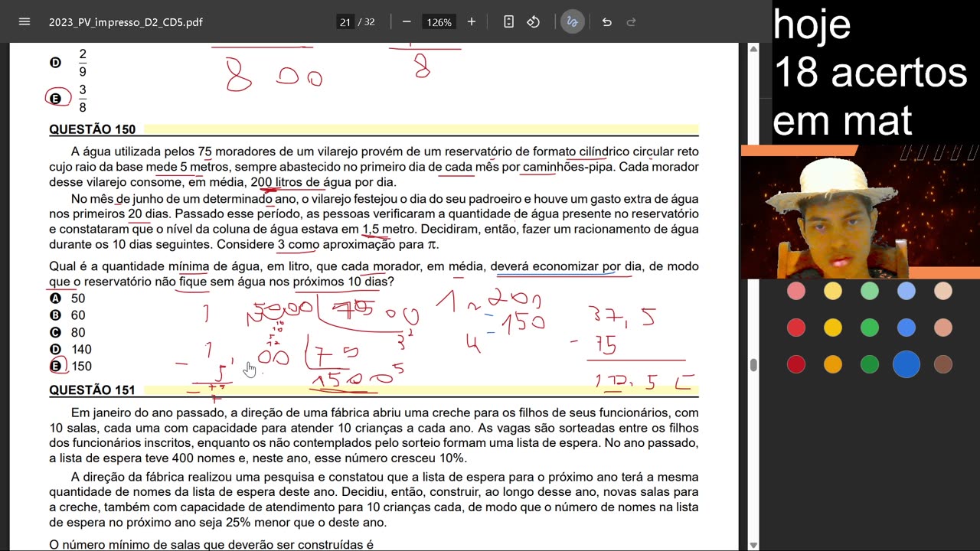Click the scrollbar down arrow
Viewport: 980px width, 551px height.
(753, 545)
